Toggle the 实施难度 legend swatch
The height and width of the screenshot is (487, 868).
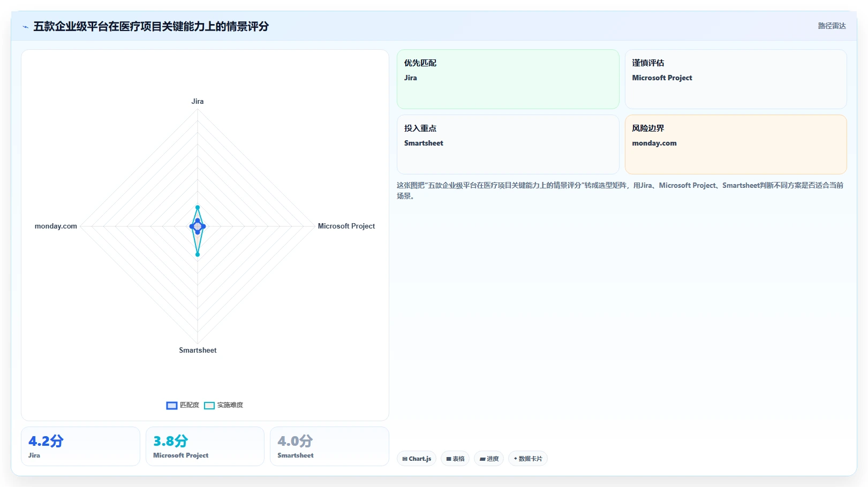[x=209, y=405]
